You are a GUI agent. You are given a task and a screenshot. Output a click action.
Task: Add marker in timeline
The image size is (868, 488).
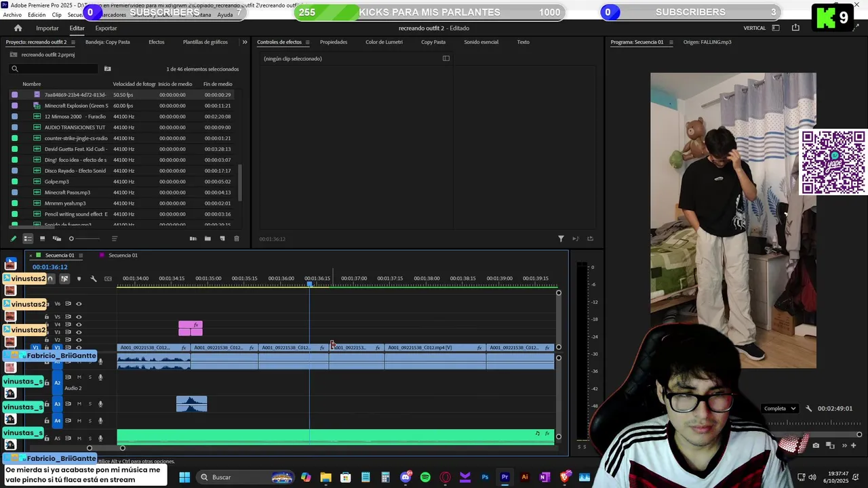79,279
